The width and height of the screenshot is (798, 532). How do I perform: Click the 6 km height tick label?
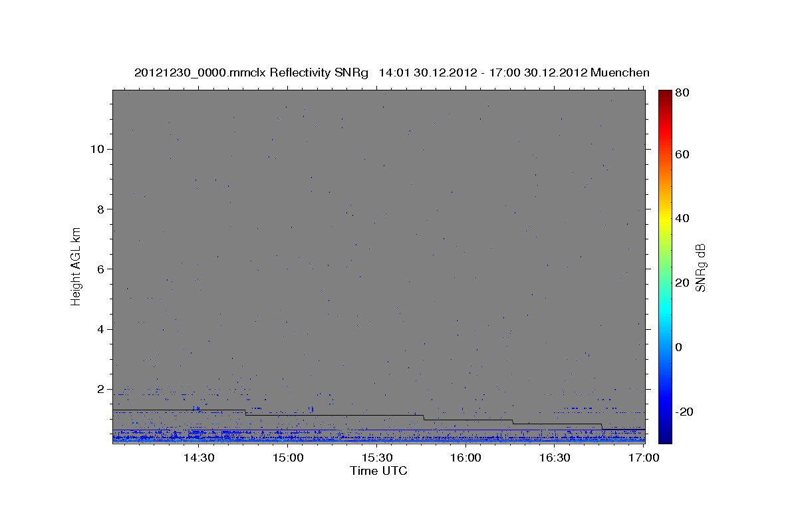[100, 269]
